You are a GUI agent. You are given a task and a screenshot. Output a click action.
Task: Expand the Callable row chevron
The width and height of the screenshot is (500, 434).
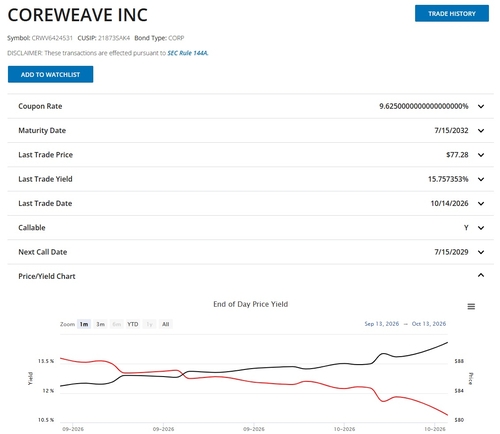pyautogui.click(x=481, y=228)
